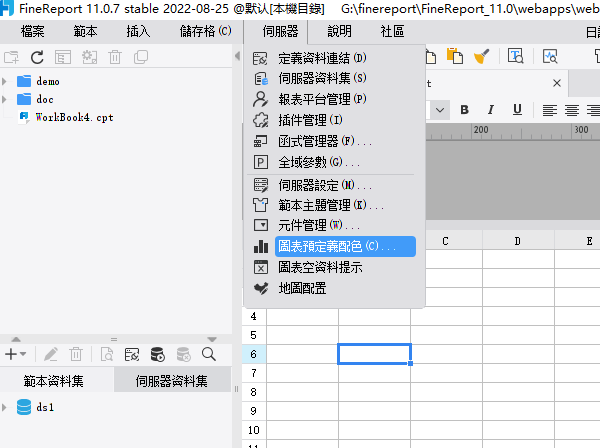
Task: Click row 8 header
Action: click(x=254, y=392)
